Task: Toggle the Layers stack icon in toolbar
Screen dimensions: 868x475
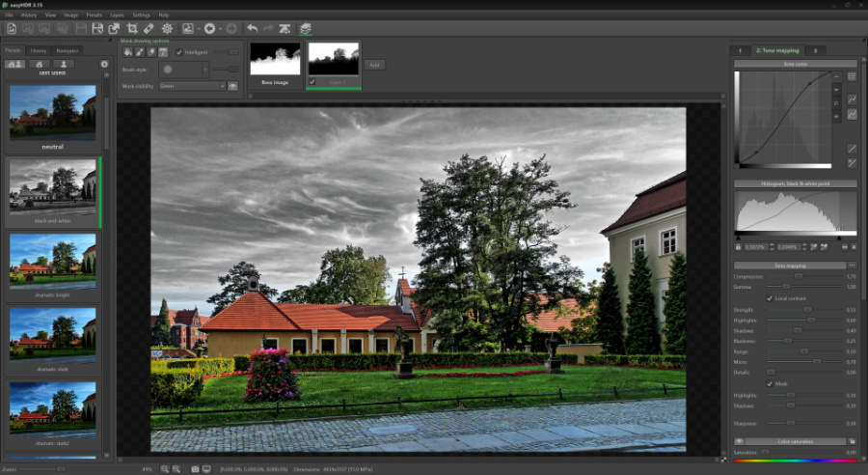Action: 306,28
